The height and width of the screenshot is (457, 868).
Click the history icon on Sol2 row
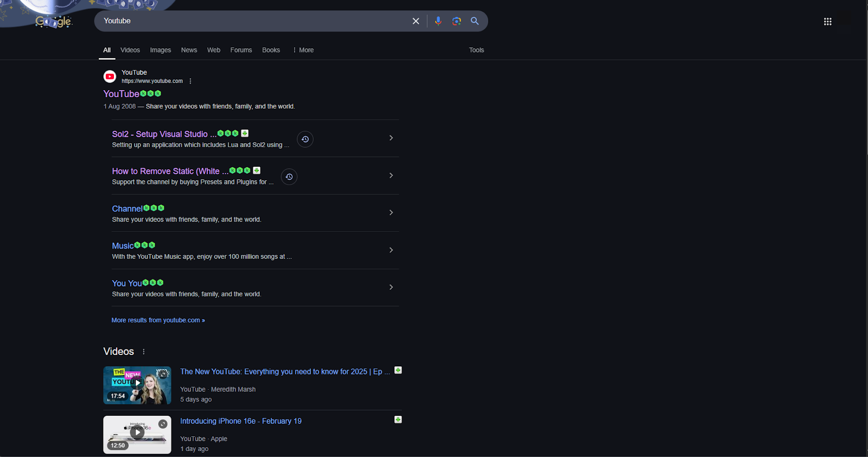(x=305, y=139)
